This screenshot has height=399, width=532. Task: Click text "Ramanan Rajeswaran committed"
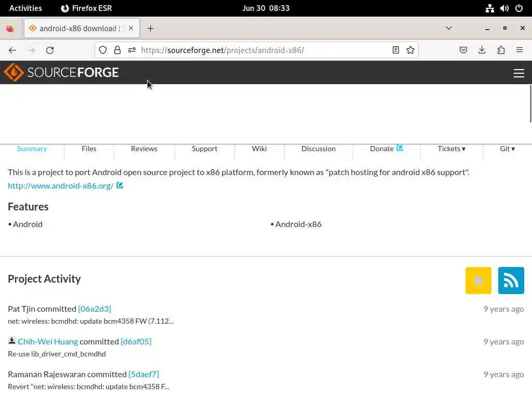point(67,374)
